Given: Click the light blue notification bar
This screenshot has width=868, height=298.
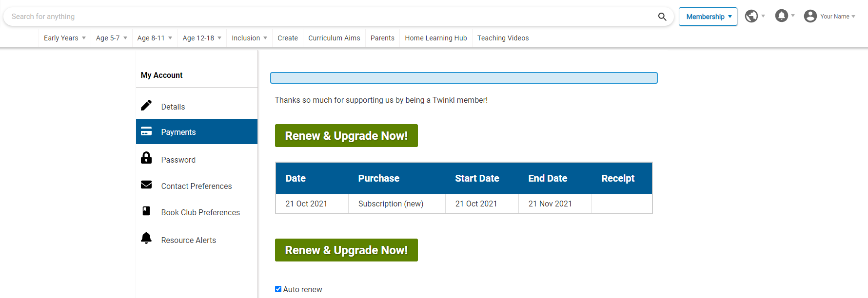Looking at the screenshot, I should 464,78.
